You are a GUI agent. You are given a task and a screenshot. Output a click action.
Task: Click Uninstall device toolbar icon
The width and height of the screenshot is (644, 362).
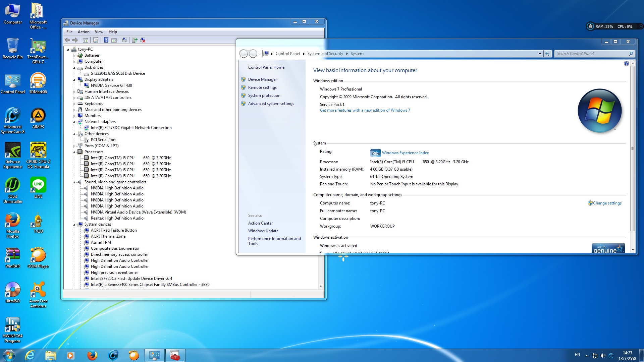[143, 40]
